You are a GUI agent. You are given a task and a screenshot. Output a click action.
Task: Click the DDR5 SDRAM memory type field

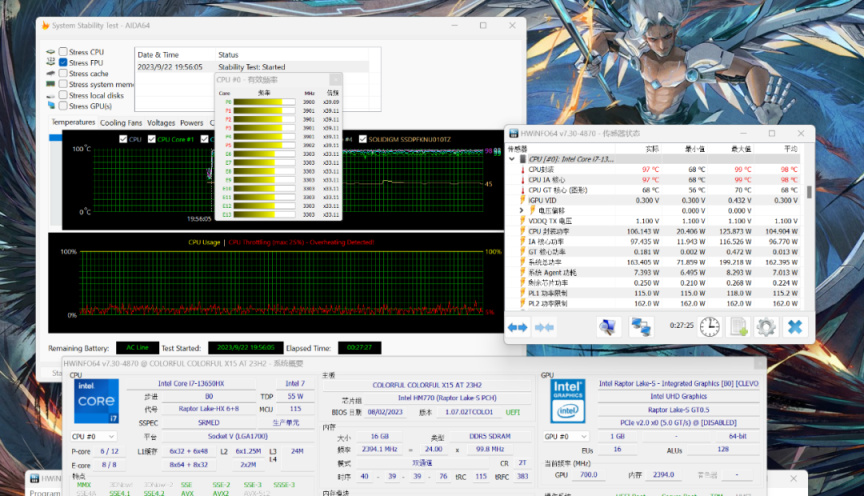490,436
